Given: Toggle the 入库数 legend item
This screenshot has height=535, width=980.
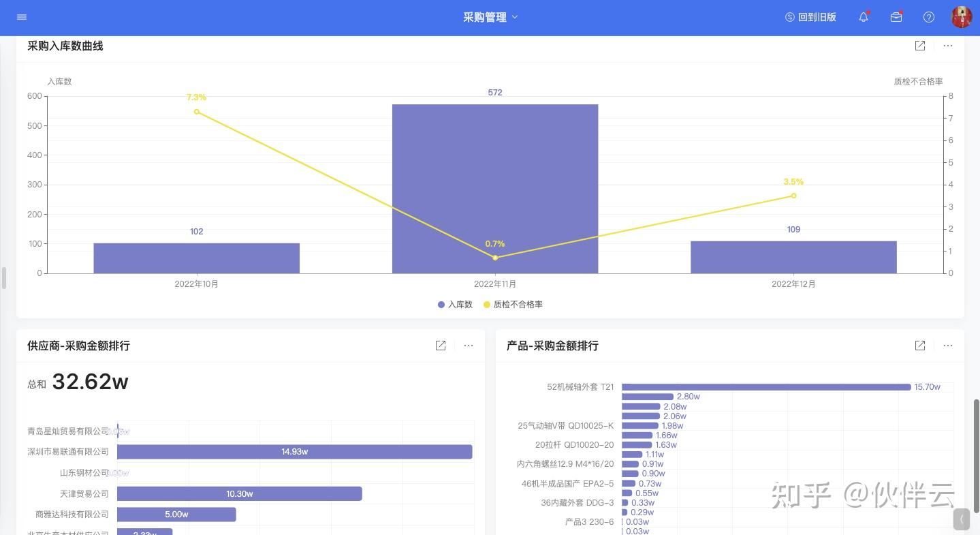Looking at the screenshot, I should [454, 305].
